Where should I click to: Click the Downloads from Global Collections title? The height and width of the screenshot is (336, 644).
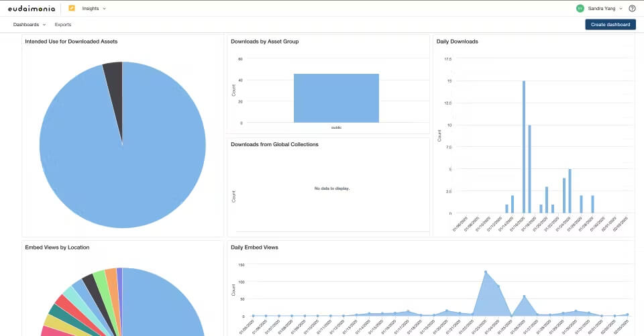(x=274, y=145)
